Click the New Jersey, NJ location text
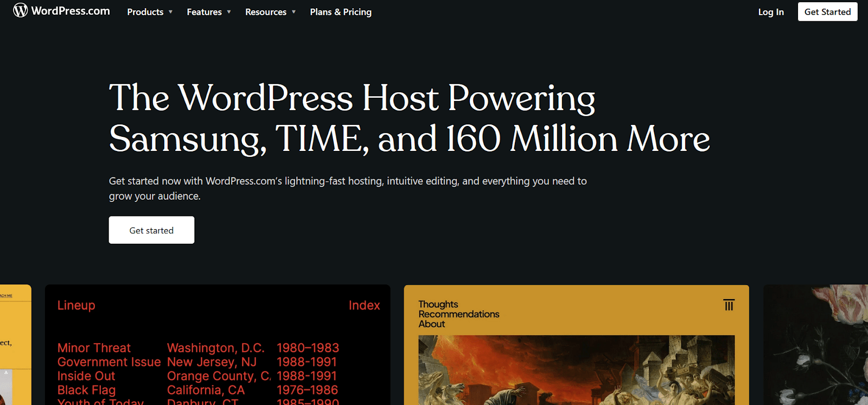The height and width of the screenshot is (405, 868). [x=212, y=362]
